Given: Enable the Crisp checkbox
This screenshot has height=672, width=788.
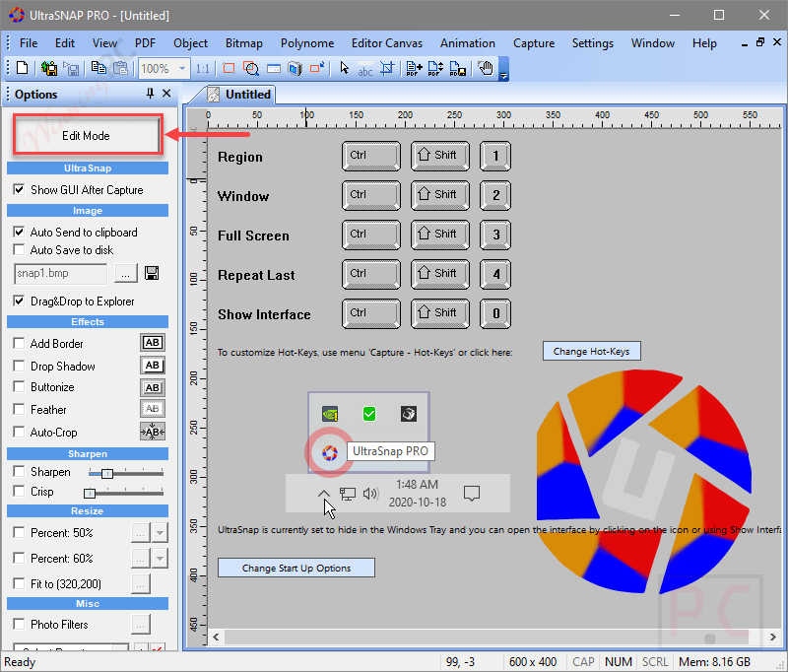Looking at the screenshot, I should pos(19,491).
